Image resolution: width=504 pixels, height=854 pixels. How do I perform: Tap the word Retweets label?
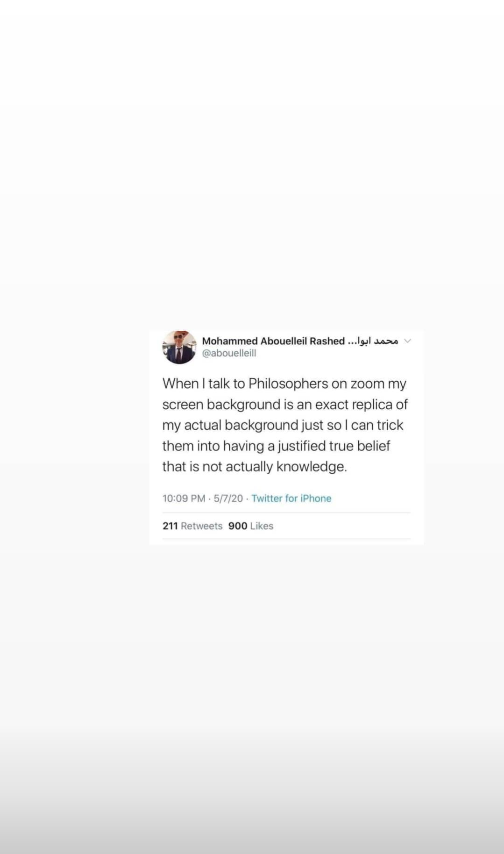tap(201, 526)
